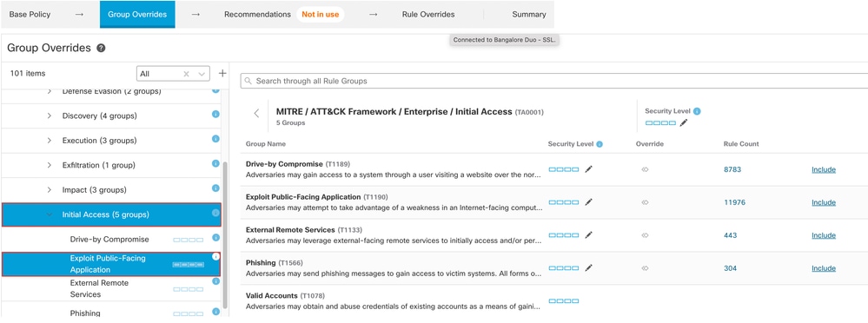Show info for Exfiltration tree item

(215, 163)
